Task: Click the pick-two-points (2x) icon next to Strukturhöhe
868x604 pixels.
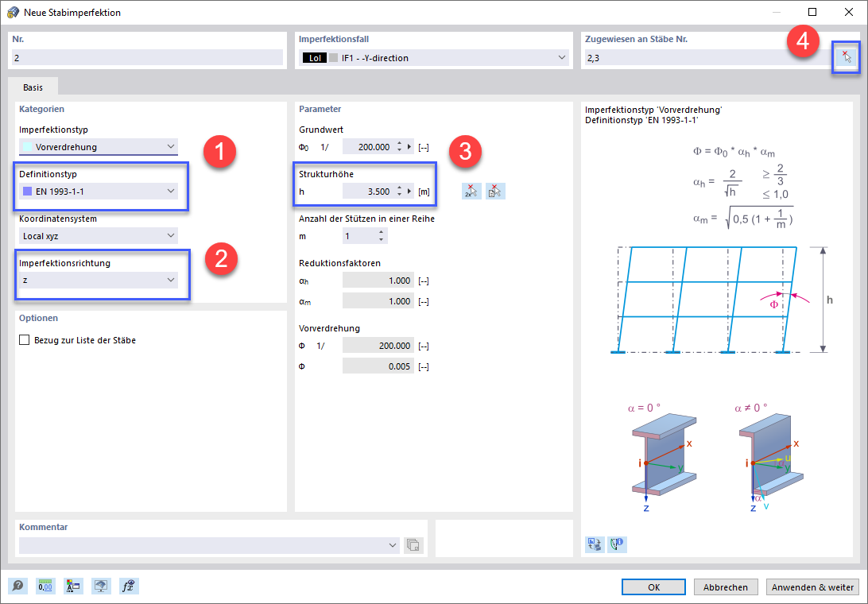Action: pyautogui.click(x=471, y=192)
